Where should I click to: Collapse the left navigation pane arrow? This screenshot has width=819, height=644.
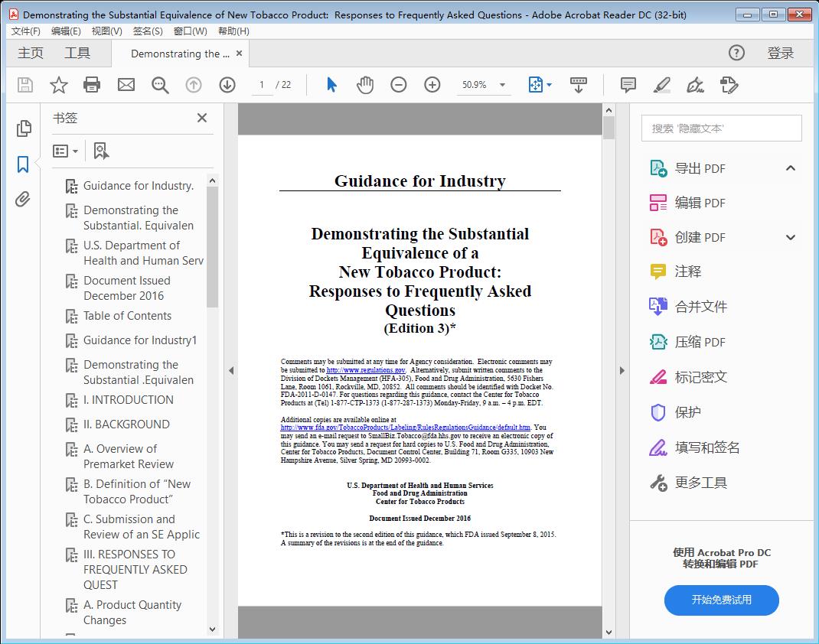pos(231,371)
